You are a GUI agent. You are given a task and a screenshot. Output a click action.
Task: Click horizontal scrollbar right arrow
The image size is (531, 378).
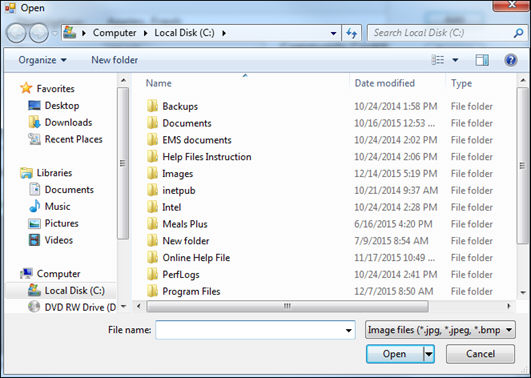509,307
